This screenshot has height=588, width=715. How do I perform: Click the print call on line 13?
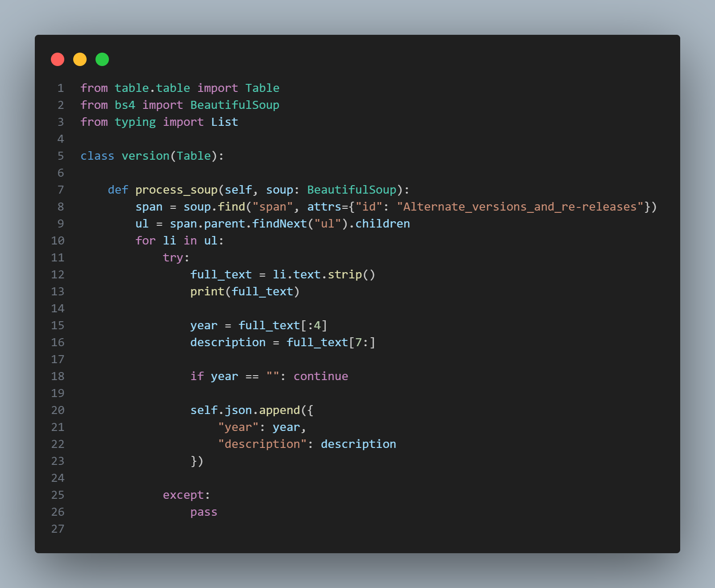point(207,292)
